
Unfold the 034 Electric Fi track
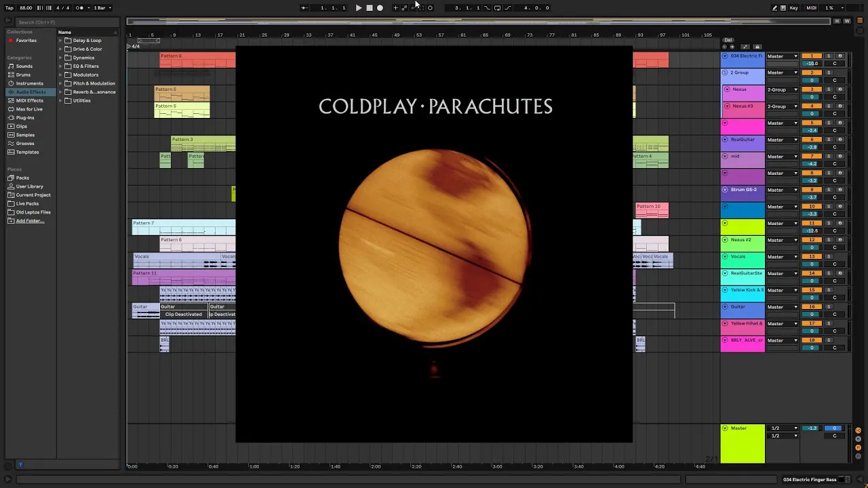coord(725,56)
